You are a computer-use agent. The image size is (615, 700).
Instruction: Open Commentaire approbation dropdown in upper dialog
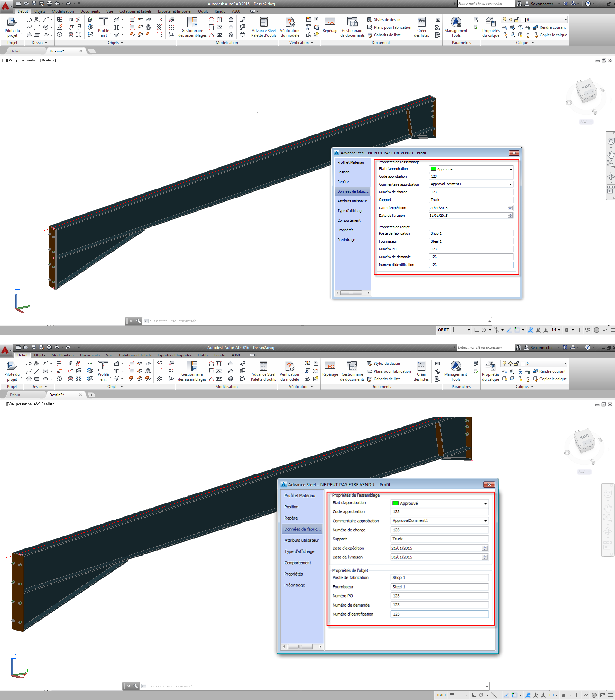[x=511, y=184]
